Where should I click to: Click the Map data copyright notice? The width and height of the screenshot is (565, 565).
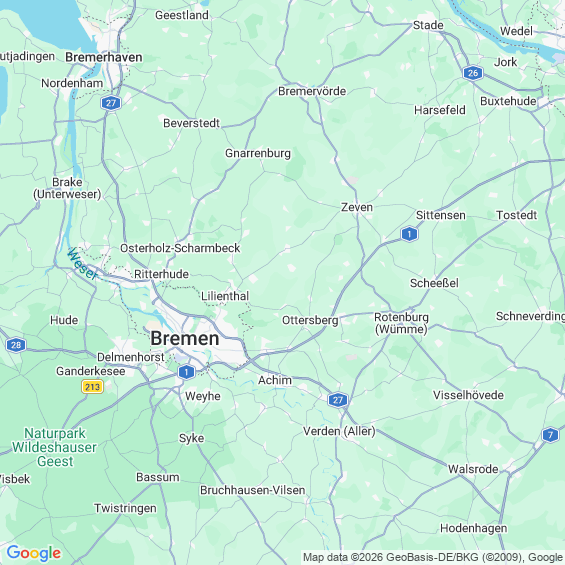[433, 557]
